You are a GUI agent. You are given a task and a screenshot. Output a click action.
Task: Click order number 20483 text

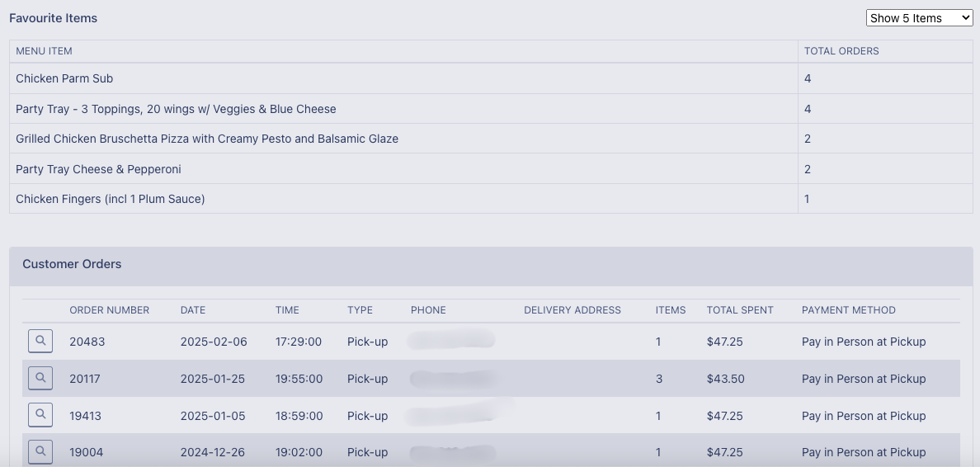tap(87, 342)
